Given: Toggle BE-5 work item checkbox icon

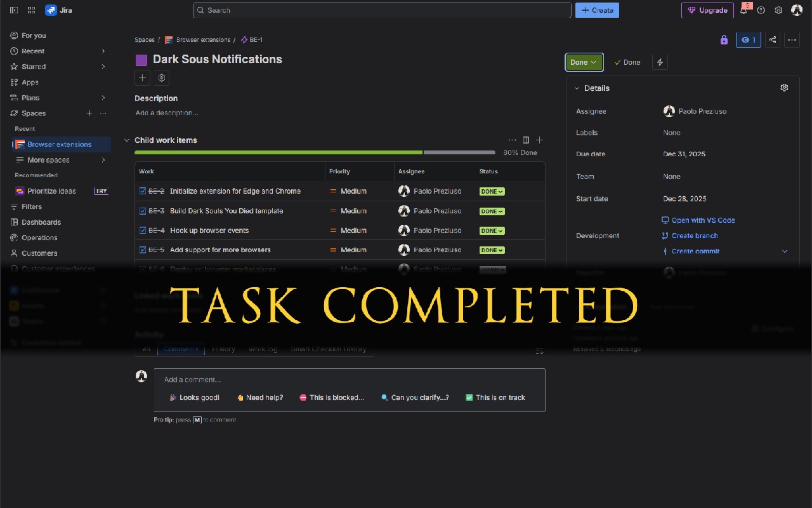Looking at the screenshot, I should [x=143, y=250].
